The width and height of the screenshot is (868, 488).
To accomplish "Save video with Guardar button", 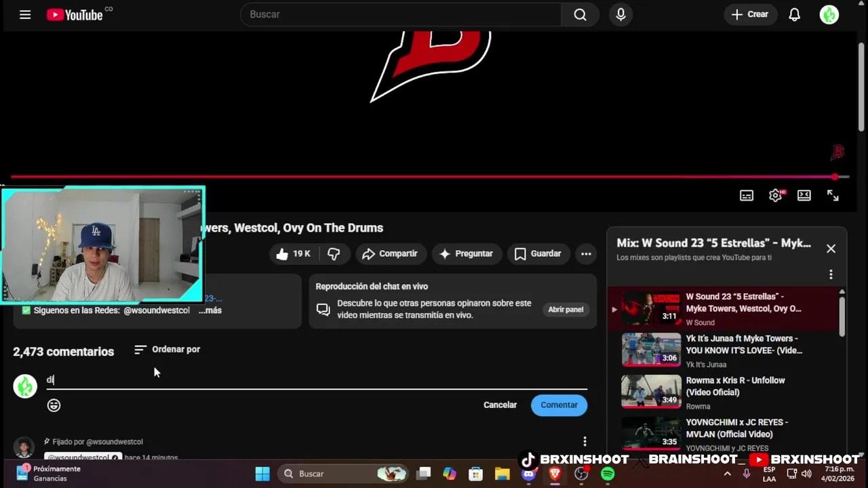I will (538, 253).
